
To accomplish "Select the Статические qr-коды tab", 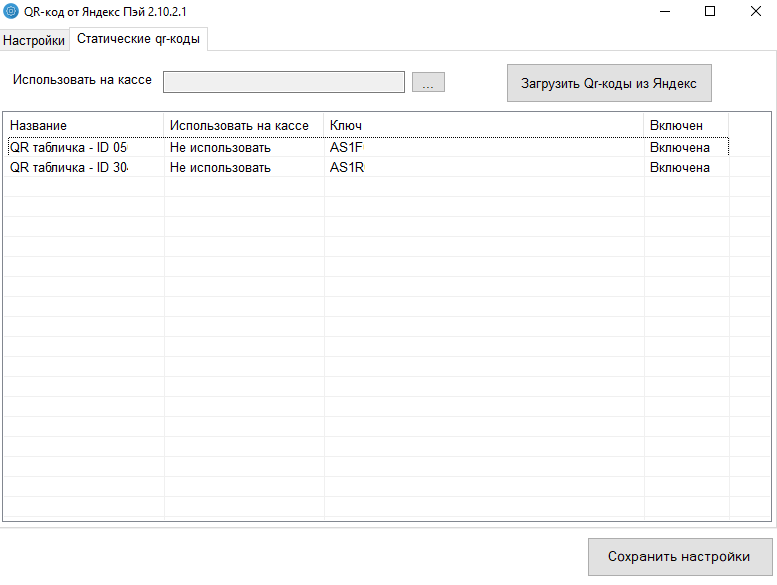I will (x=138, y=39).
